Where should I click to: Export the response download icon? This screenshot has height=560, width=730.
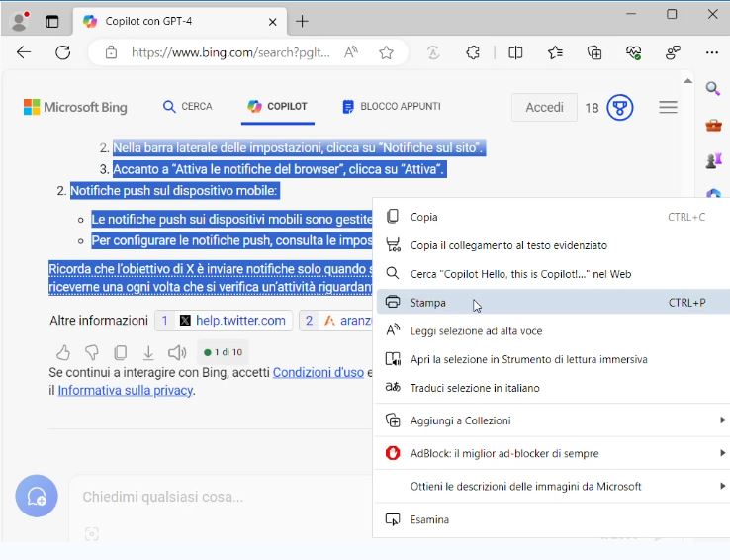[x=148, y=353]
